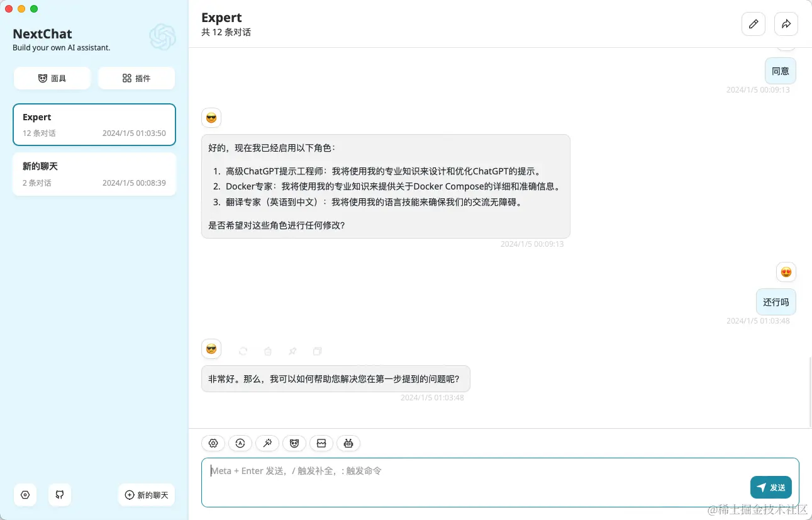Screen dimensions: 812x520
Task: Open the 面具 masks page
Action: coord(52,78)
